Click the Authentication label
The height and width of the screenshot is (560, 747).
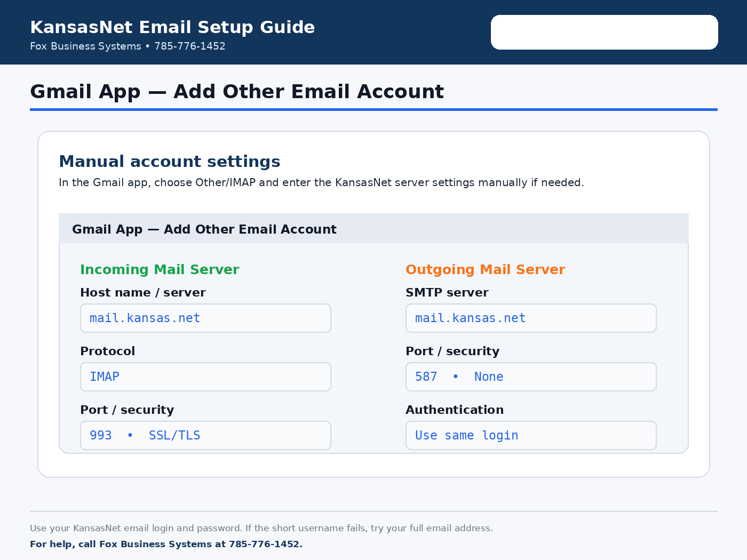455,410
